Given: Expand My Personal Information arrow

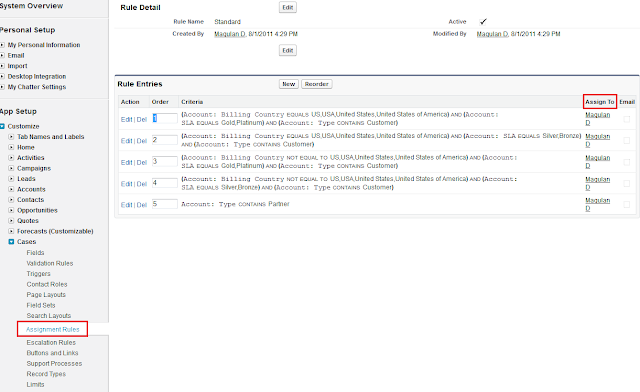Looking at the screenshot, I should click(x=2, y=45).
